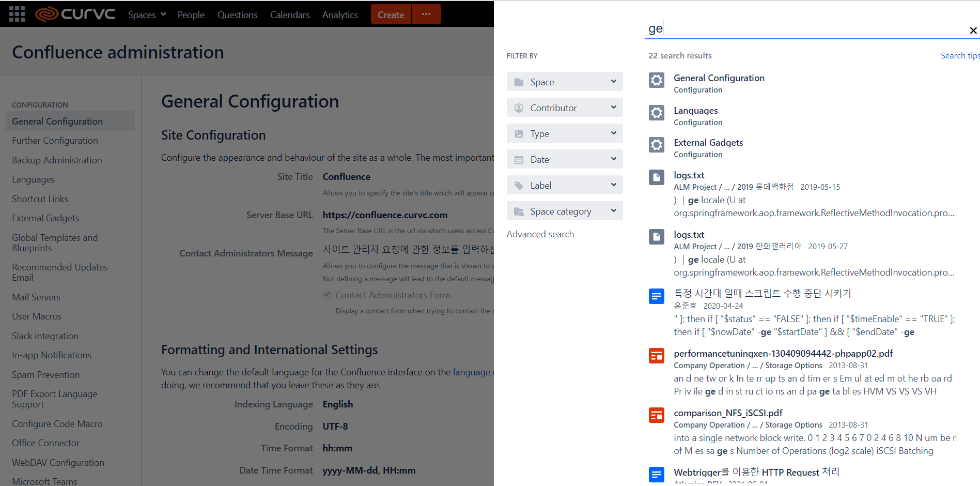
Task: Click the tag icon in the Label filter
Action: tap(519, 186)
